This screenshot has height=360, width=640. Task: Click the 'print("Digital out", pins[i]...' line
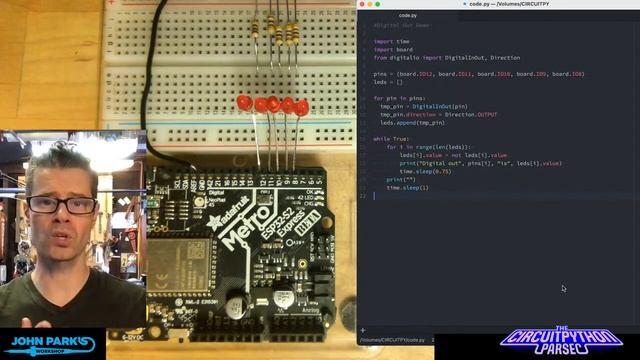pyautogui.click(x=480, y=163)
